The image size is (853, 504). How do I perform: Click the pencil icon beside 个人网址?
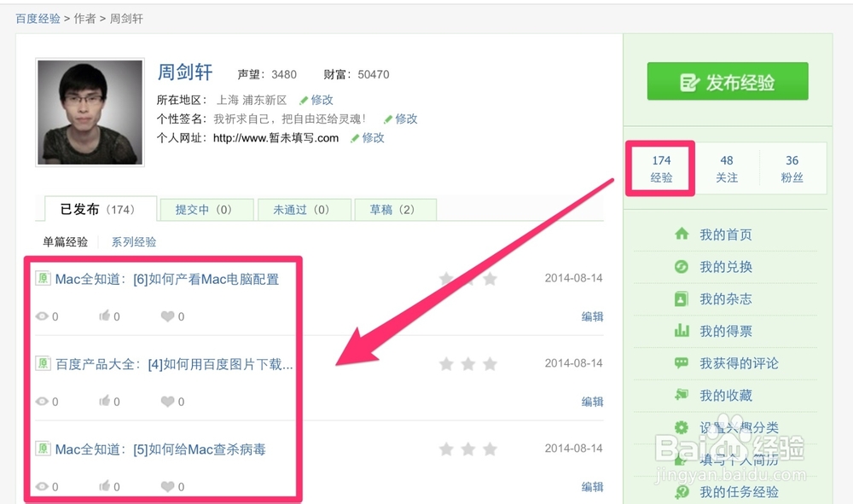coord(355,138)
